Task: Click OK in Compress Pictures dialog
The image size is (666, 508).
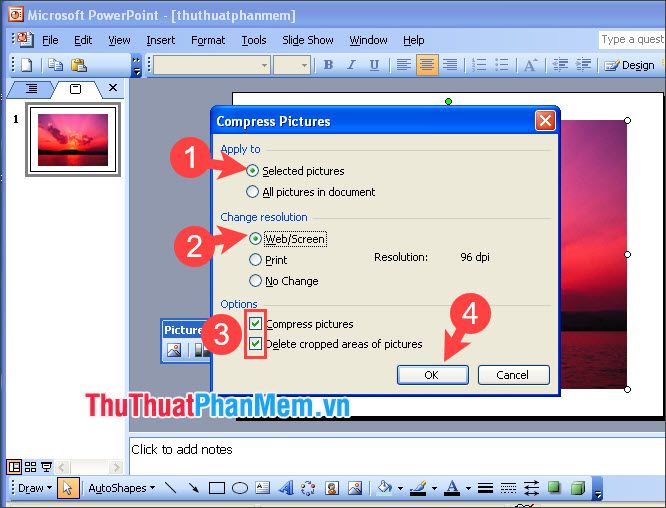Action: coord(432,375)
